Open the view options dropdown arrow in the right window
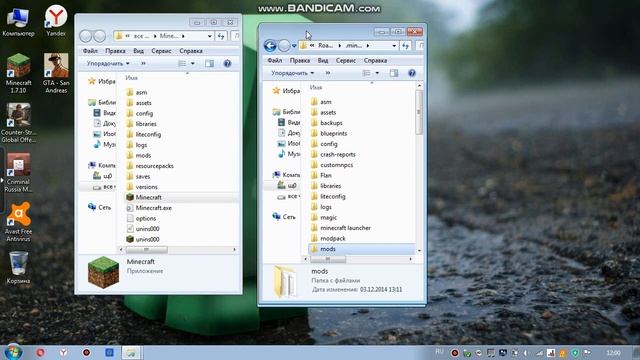 tap(377, 73)
